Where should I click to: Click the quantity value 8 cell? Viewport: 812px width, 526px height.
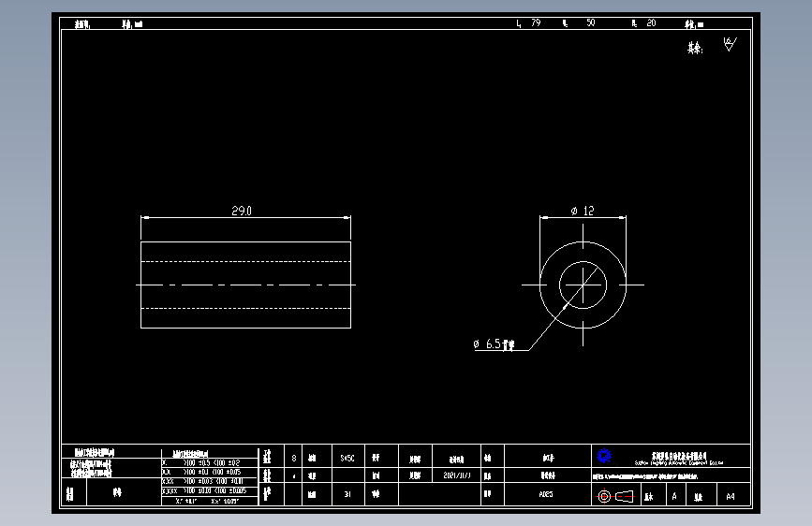294,459
